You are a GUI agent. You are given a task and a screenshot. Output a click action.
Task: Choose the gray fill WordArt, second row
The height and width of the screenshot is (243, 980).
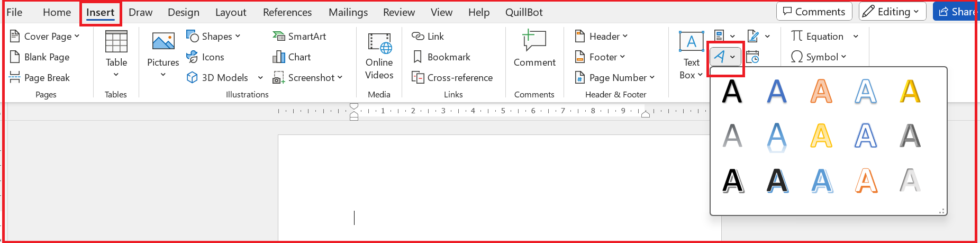click(732, 136)
